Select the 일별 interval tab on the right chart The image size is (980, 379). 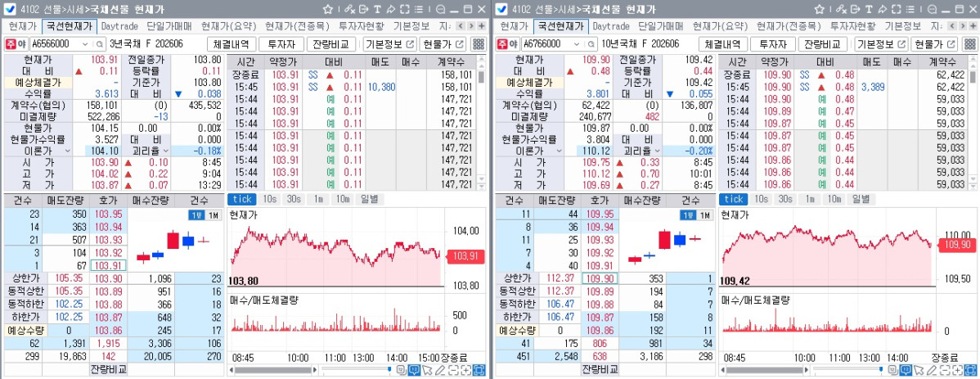(x=861, y=199)
